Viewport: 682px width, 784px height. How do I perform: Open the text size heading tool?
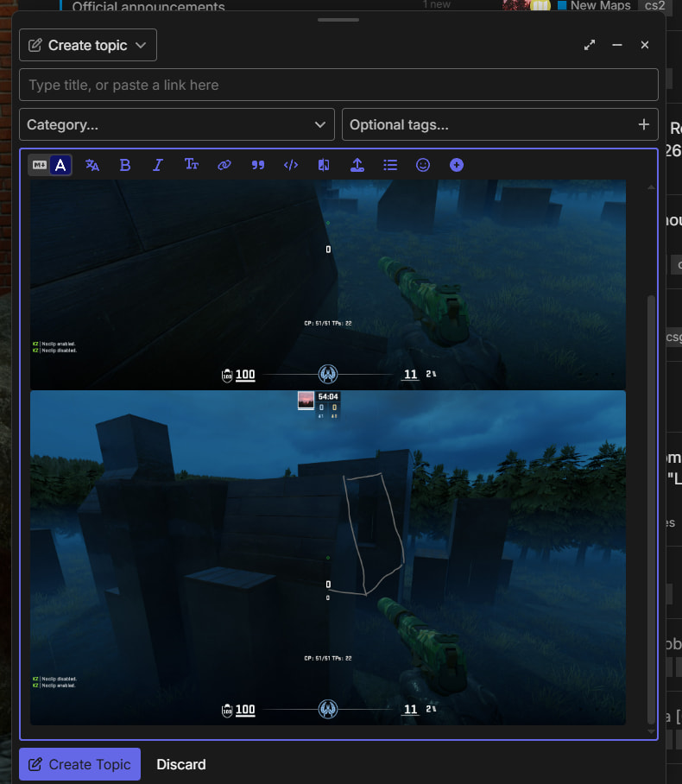point(191,165)
